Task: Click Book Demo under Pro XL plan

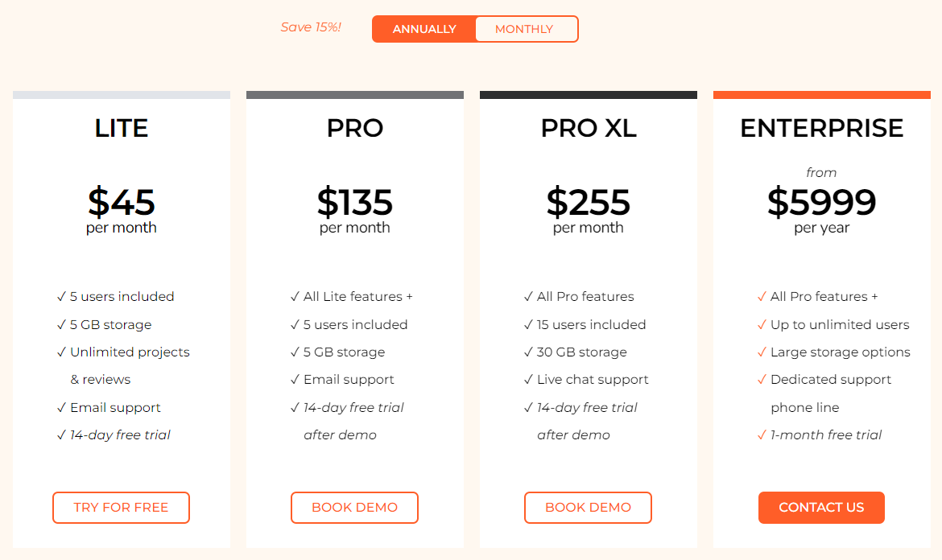Action: coord(588,508)
